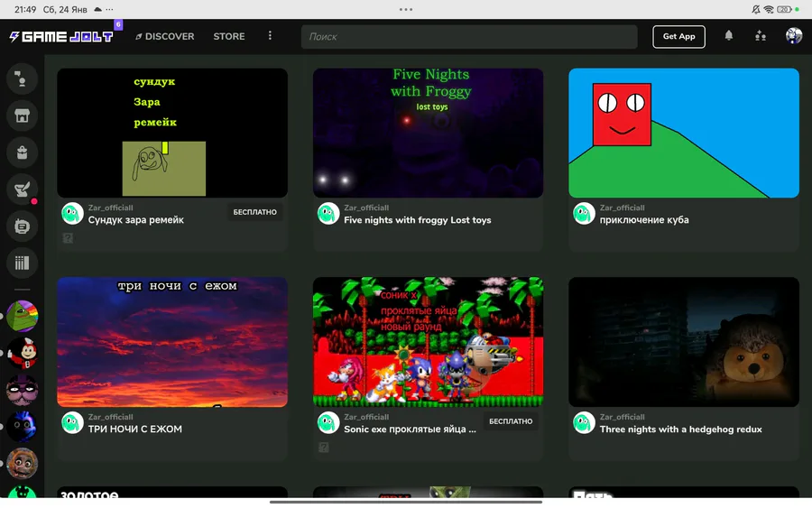Open the Store tab
The image size is (812, 508).
[x=229, y=36]
